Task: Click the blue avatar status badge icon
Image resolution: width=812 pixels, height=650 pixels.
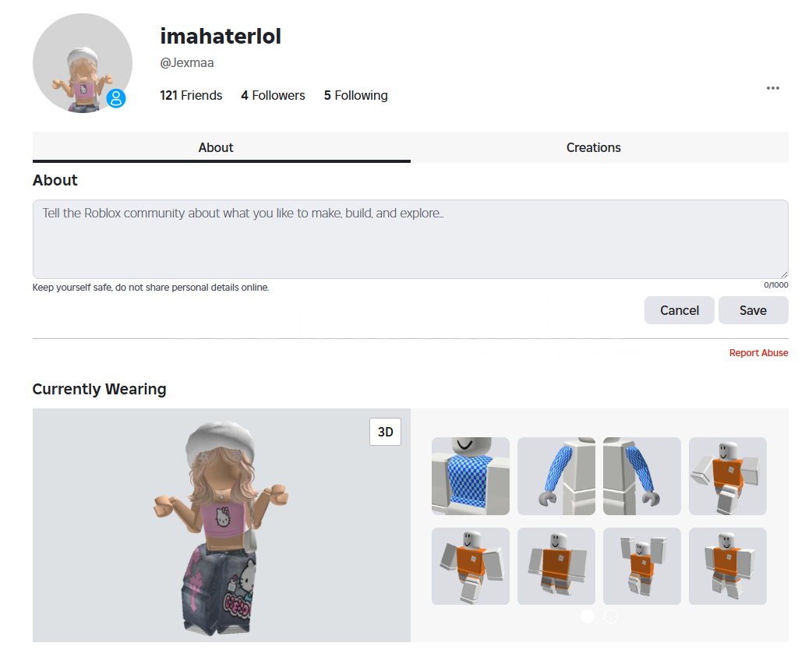Action: (116, 98)
